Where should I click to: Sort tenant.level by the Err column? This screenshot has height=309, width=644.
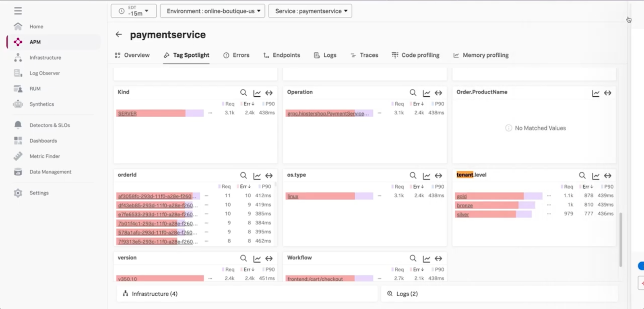pyautogui.click(x=587, y=187)
